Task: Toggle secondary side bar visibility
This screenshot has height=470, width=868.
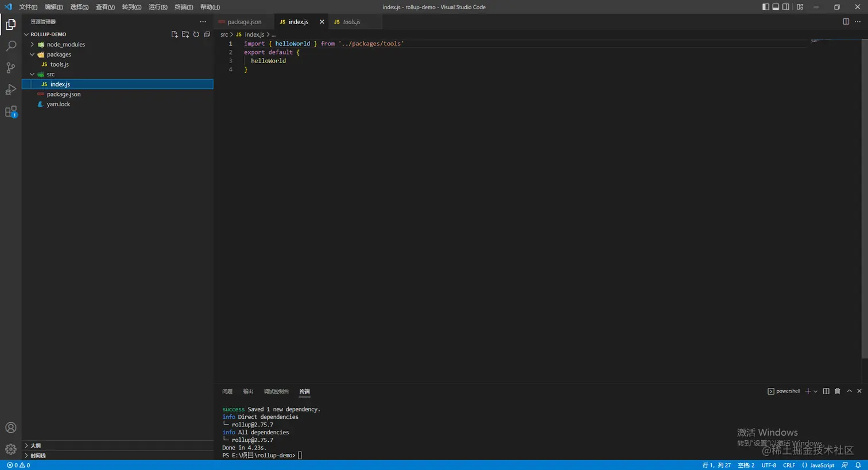Action: click(785, 7)
